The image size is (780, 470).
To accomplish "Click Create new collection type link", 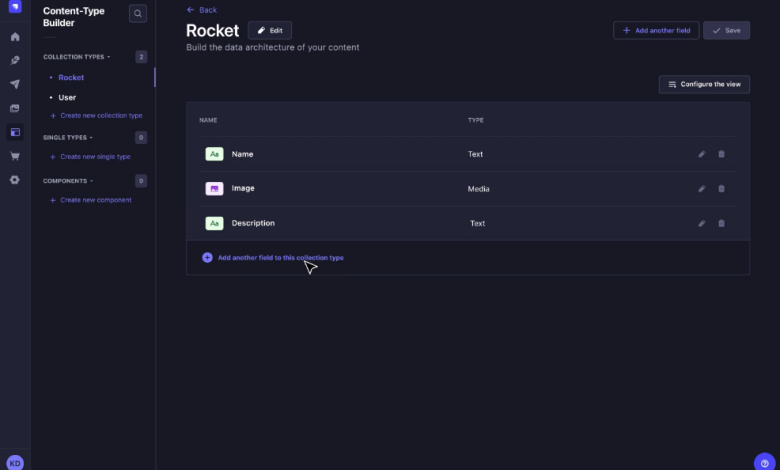I will (x=100, y=115).
